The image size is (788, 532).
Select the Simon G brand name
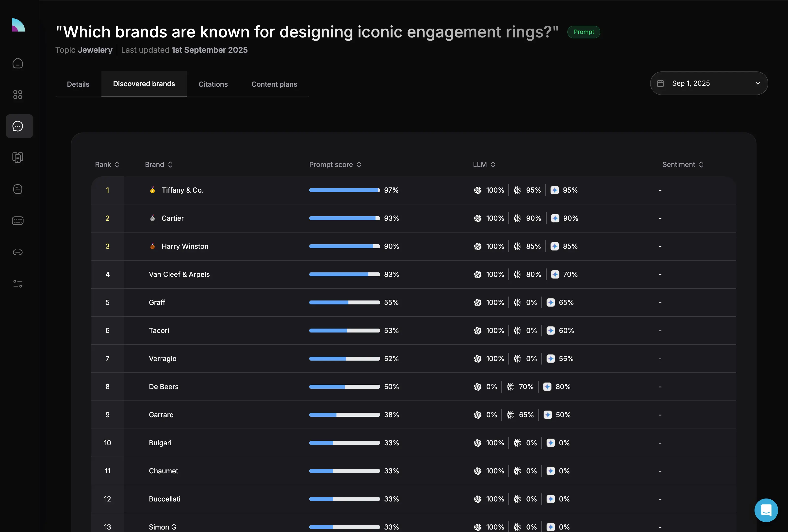(x=163, y=527)
